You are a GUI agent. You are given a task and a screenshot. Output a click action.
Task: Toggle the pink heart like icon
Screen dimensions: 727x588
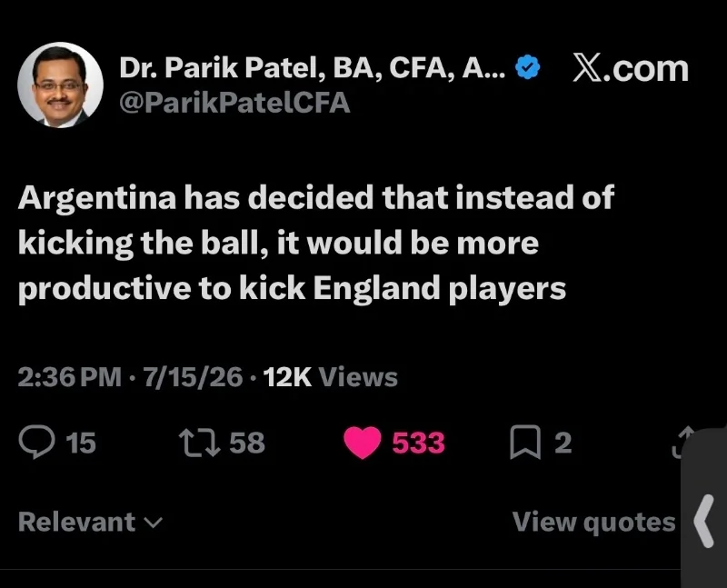(363, 443)
